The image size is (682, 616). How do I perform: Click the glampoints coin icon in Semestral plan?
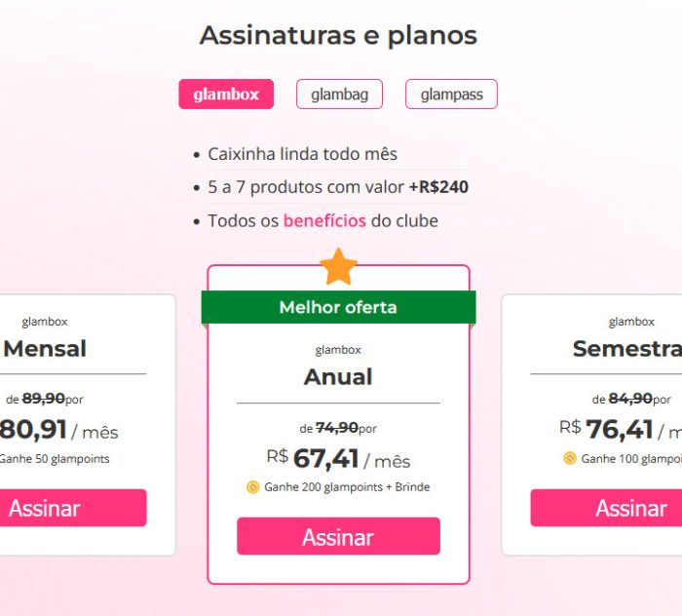tap(570, 458)
